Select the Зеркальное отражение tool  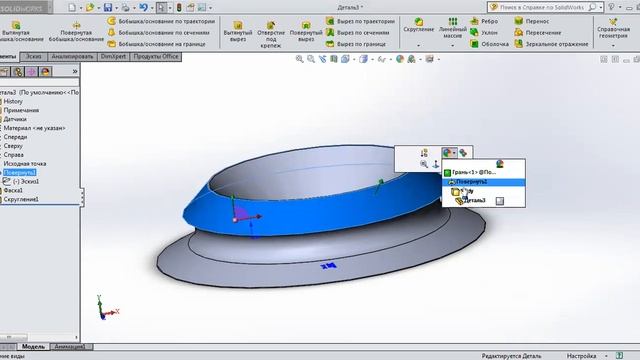click(x=551, y=44)
